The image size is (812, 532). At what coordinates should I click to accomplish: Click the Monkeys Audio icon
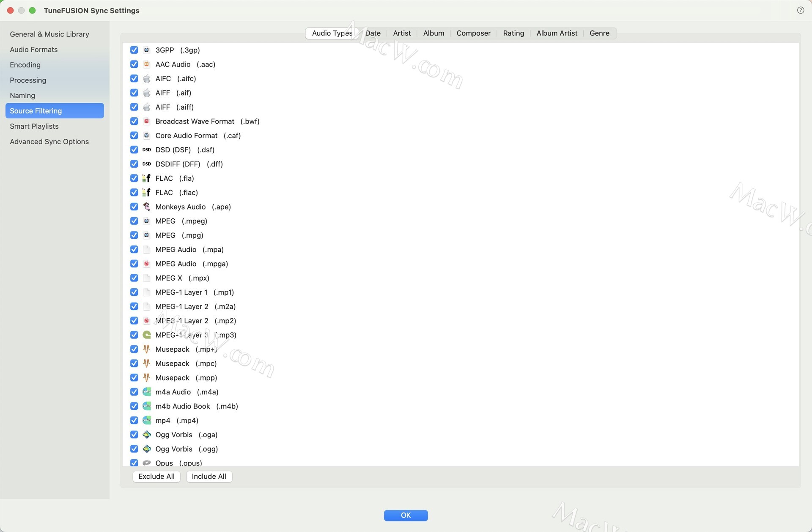pyautogui.click(x=147, y=207)
